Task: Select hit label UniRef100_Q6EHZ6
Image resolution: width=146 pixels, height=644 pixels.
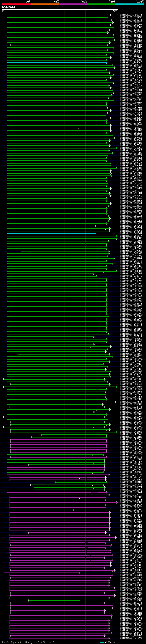Action: click(131, 477)
